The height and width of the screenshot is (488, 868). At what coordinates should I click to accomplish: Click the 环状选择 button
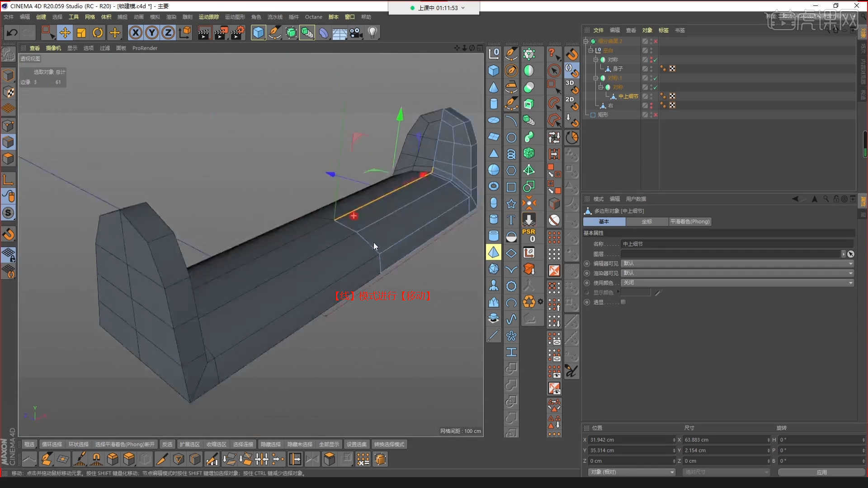tap(78, 444)
